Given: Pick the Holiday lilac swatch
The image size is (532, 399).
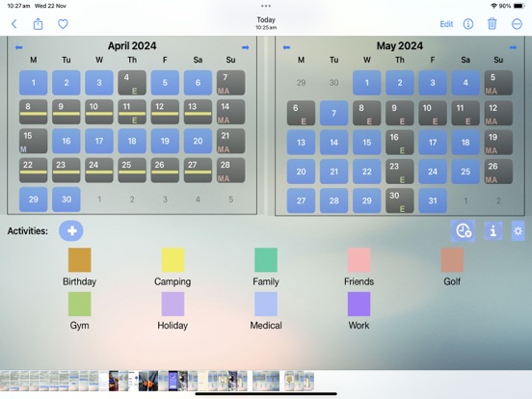Looking at the screenshot, I should (173, 304).
